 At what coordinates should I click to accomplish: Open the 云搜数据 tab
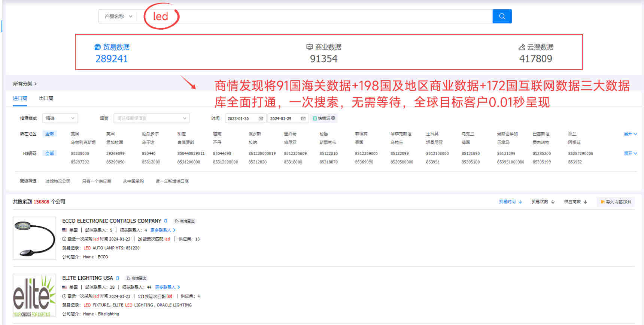pyautogui.click(x=536, y=47)
